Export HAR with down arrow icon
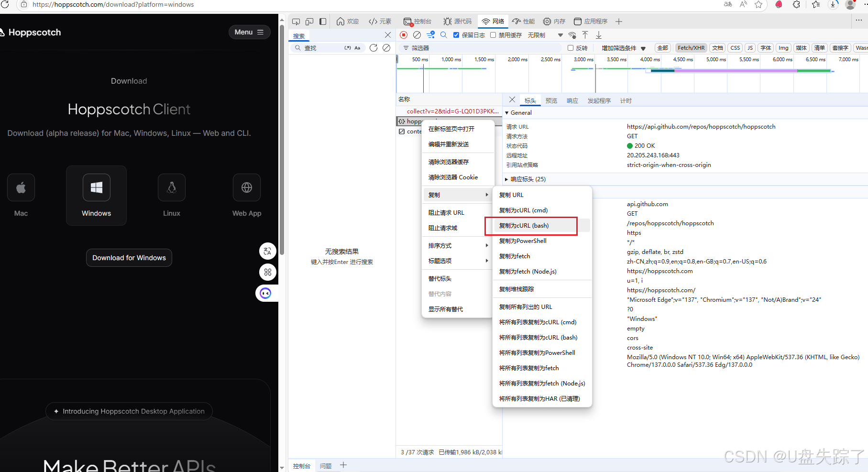Screen dimensions: 868x472 coord(599,35)
